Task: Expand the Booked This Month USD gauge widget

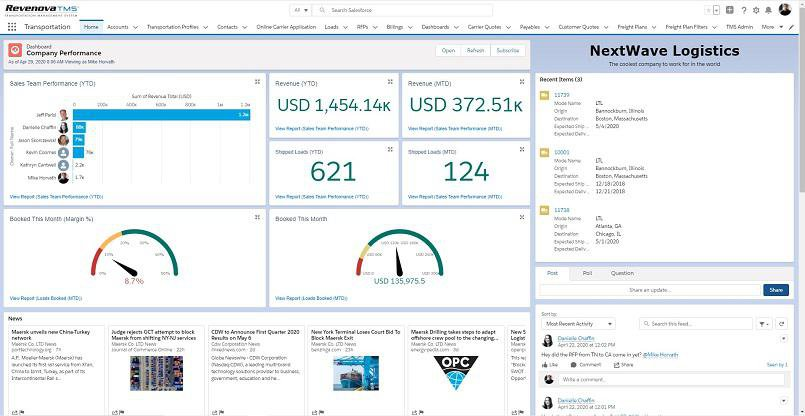Action: (x=522, y=217)
